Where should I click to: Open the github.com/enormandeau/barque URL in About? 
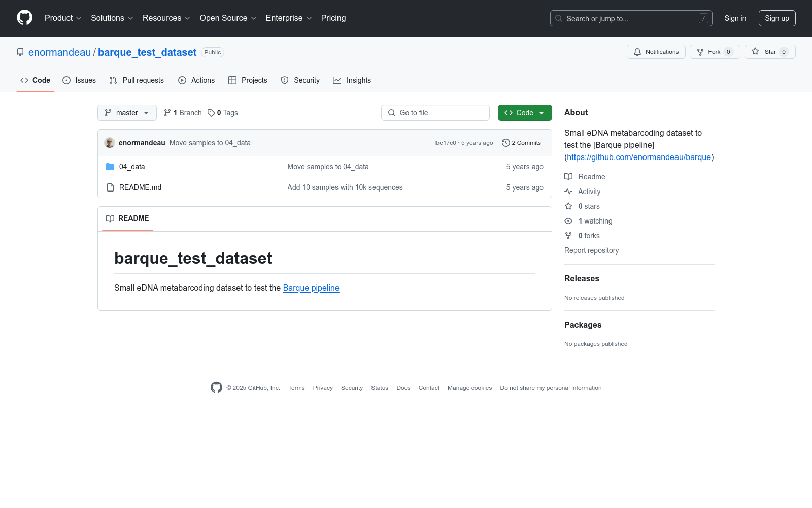click(x=639, y=157)
